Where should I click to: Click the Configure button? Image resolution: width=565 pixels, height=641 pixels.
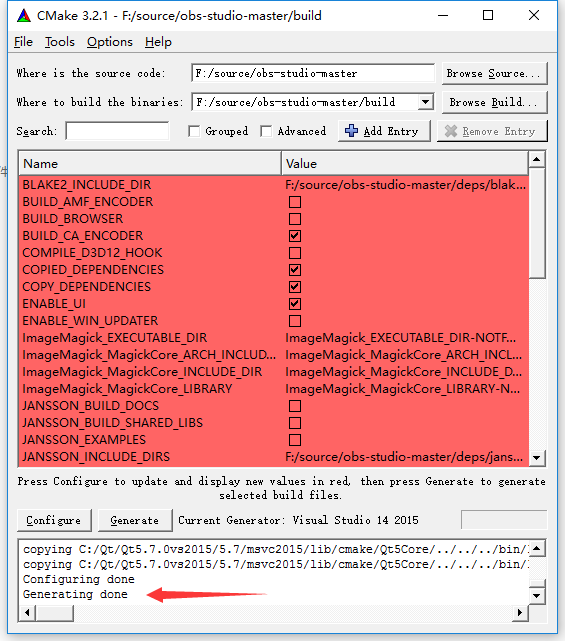(54, 520)
